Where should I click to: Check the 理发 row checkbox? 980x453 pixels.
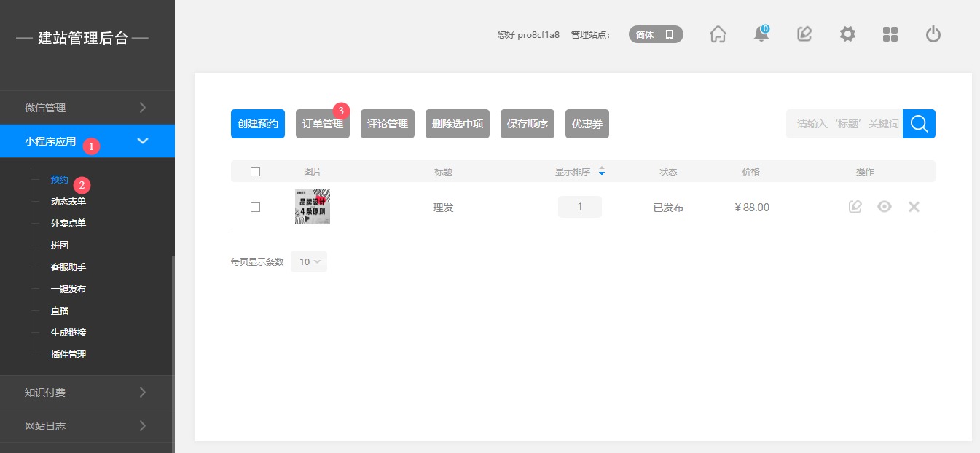point(255,207)
